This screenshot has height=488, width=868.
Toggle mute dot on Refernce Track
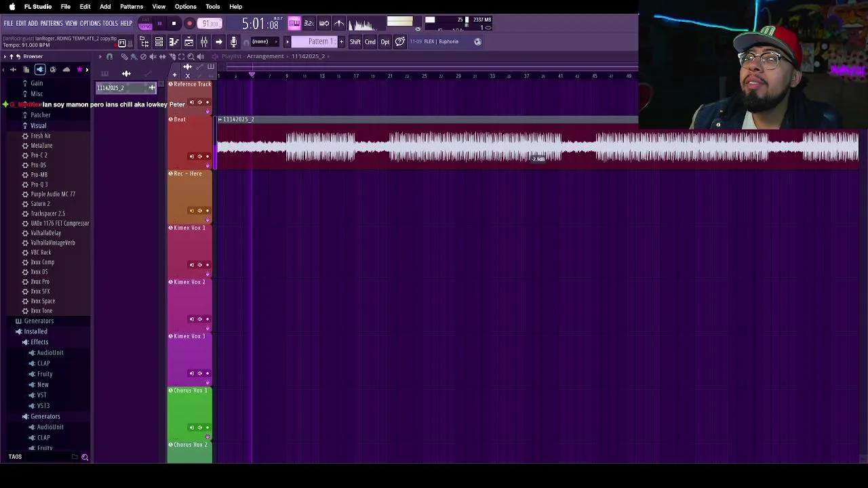(x=208, y=102)
